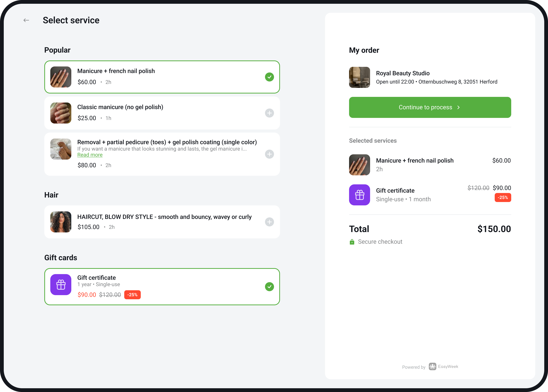Click the manicure photo in selected services

359,165
